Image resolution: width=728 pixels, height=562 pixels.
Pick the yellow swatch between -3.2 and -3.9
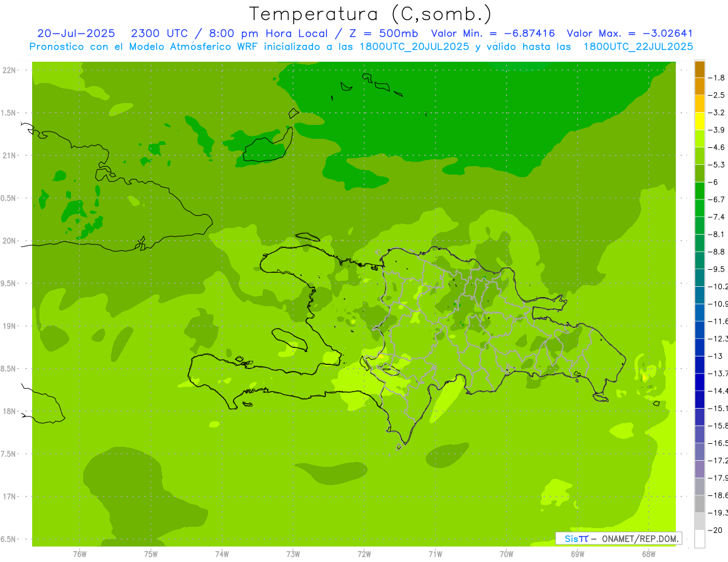(x=699, y=121)
